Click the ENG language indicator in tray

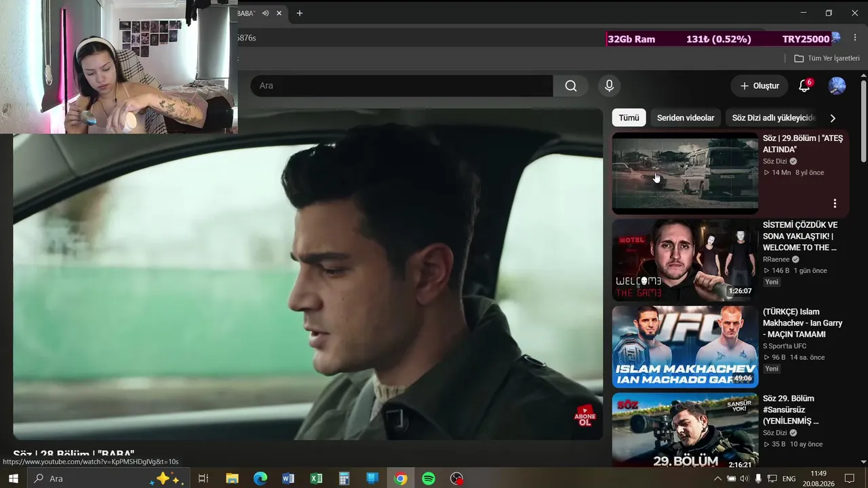pyautogui.click(x=789, y=479)
